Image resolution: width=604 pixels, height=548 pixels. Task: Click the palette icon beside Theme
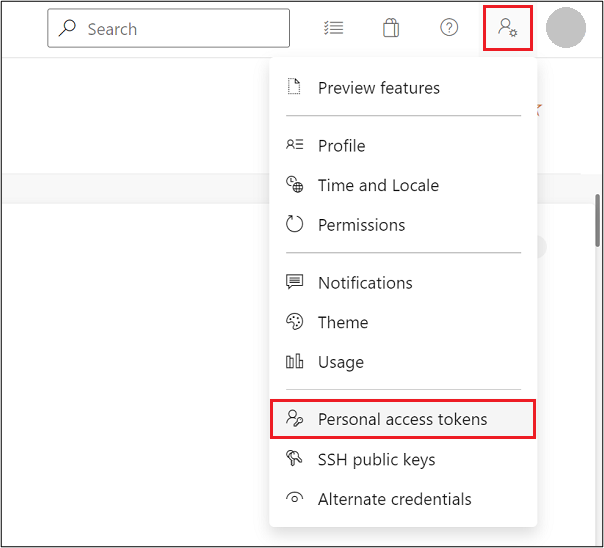(x=294, y=322)
